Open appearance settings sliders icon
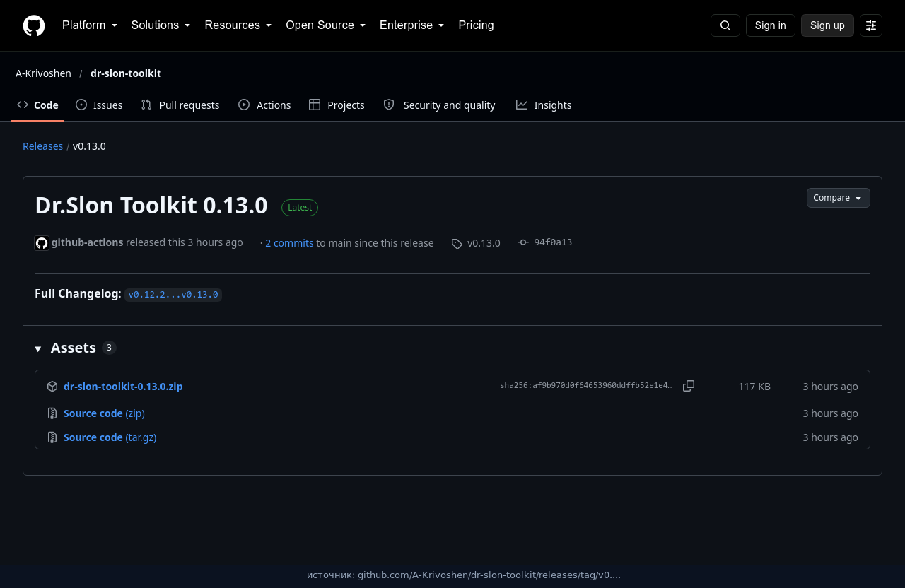This screenshot has width=905, height=588. [871, 25]
